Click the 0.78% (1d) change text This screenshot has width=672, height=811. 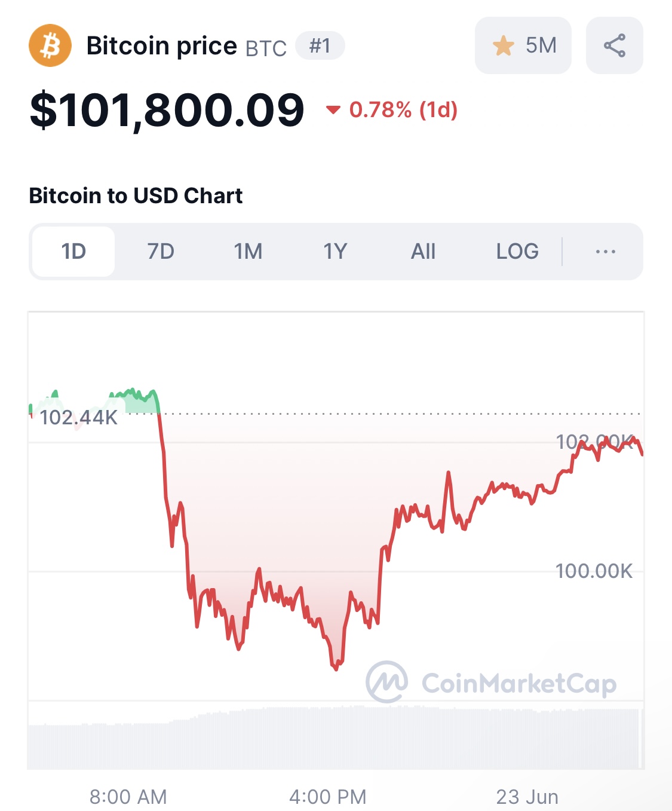click(403, 109)
